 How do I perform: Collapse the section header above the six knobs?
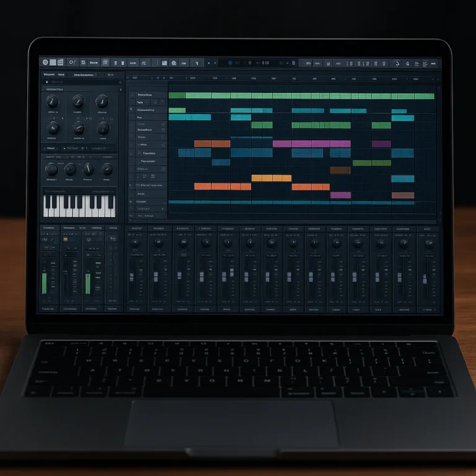click(x=43, y=89)
